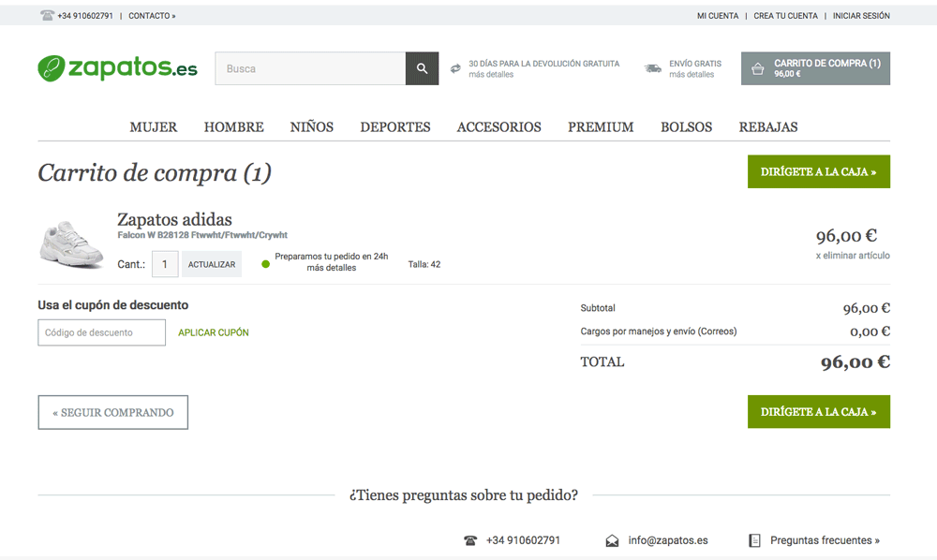This screenshot has width=937, height=560.
Task: Click the info@zapatos.es email link
Action: click(668, 540)
